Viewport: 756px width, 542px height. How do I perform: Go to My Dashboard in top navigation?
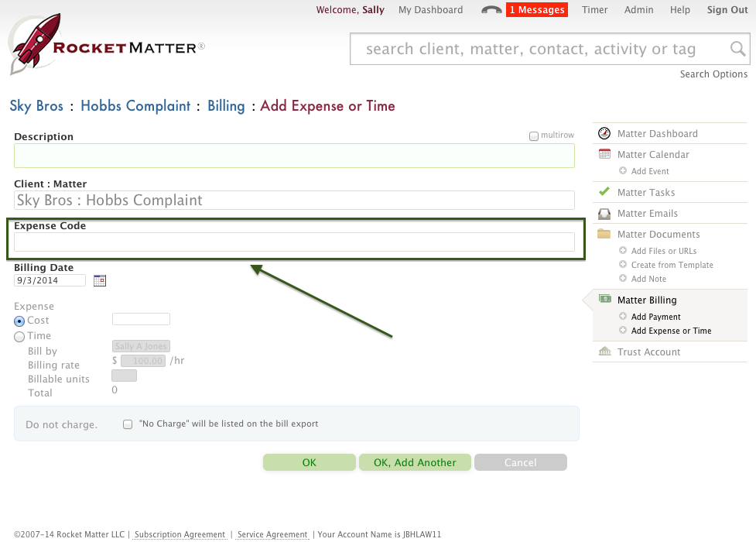(x=430, y=10)
